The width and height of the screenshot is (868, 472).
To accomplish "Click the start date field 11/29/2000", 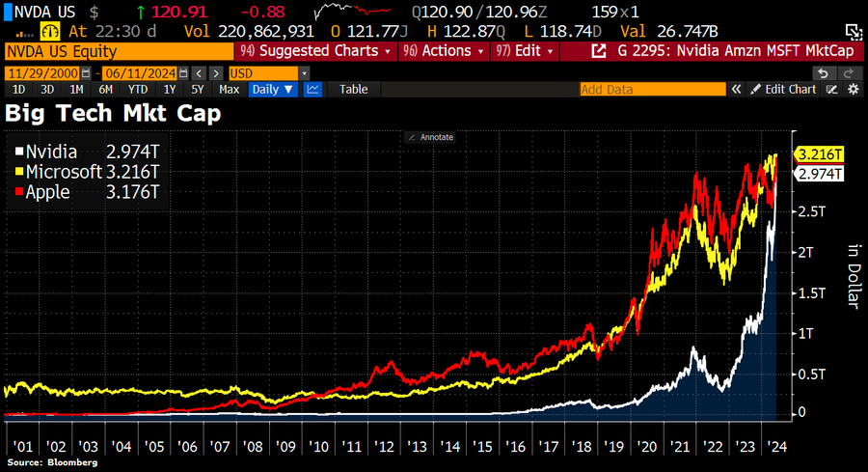I will coord(42,73).
